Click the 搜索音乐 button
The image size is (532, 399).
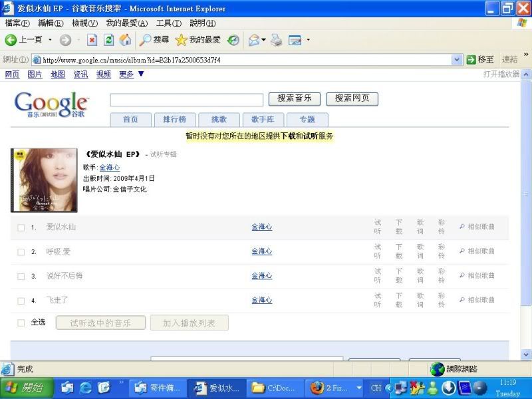(x=295, y=98)
